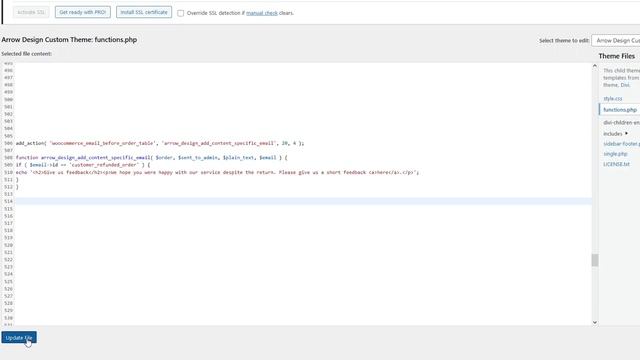This screenshot has width=640, height=360.
Task: Click the Theme Files heading
Action: tap(616, 56)
